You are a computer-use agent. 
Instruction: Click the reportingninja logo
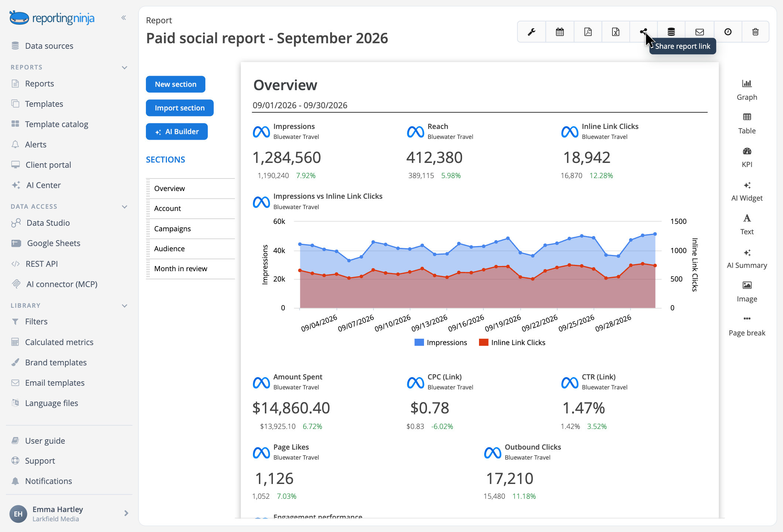[x=52, y=18]
